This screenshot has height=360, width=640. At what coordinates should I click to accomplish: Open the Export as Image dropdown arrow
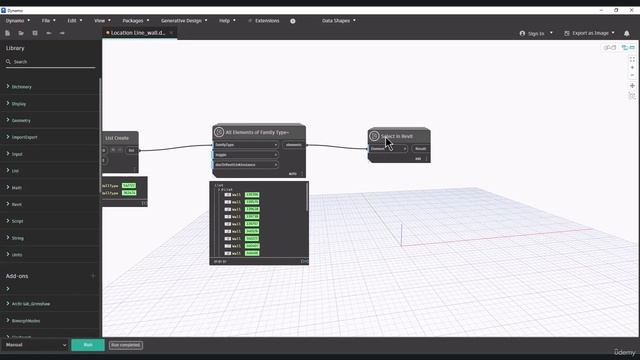[613, 33]
